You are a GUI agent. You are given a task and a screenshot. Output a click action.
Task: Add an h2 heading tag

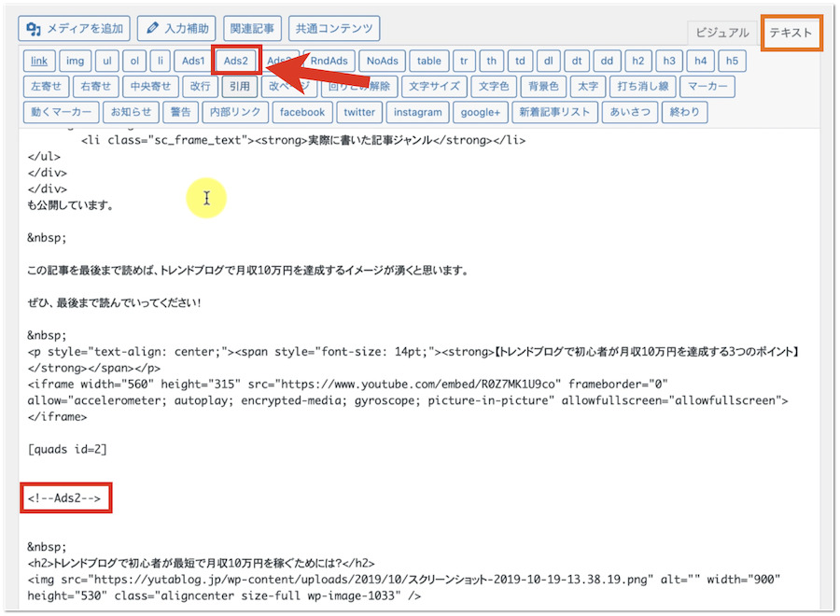point(637,62)
